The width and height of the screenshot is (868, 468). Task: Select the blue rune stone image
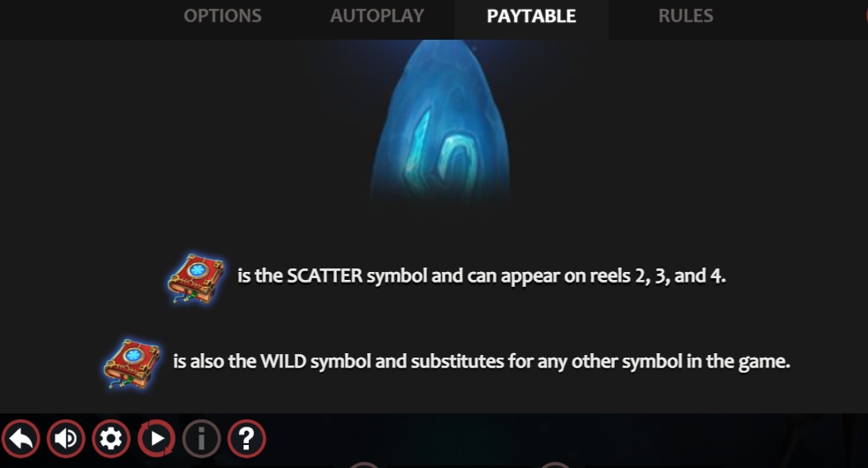pyautogui.click(x=439, y=122)
